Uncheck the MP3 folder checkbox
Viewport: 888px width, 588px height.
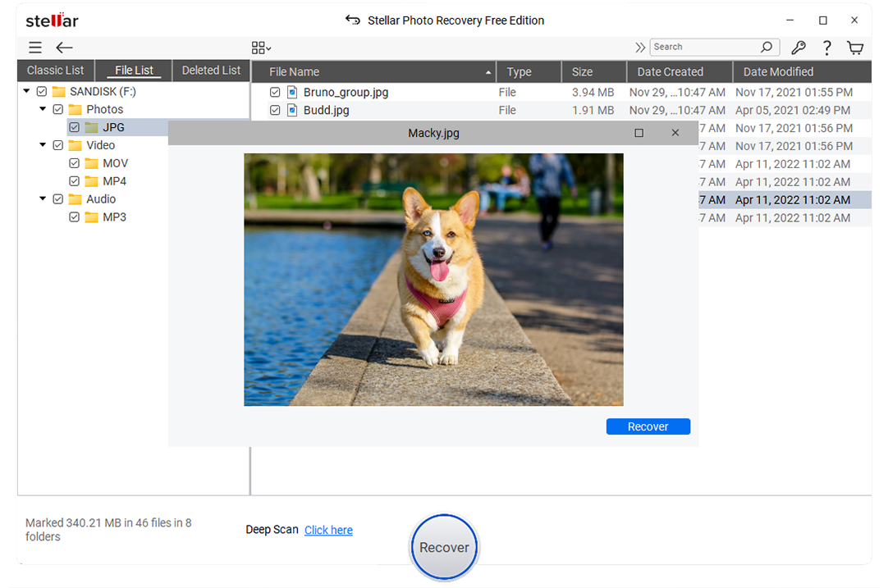pos(74,217)
